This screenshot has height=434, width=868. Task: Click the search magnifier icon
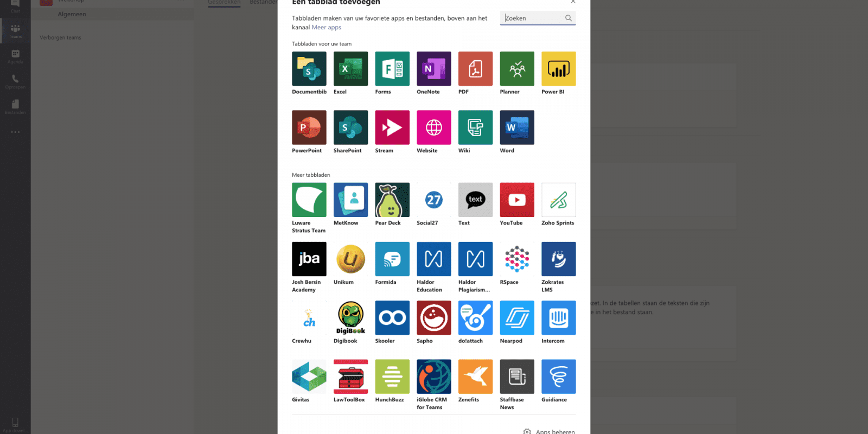(569, 18)
